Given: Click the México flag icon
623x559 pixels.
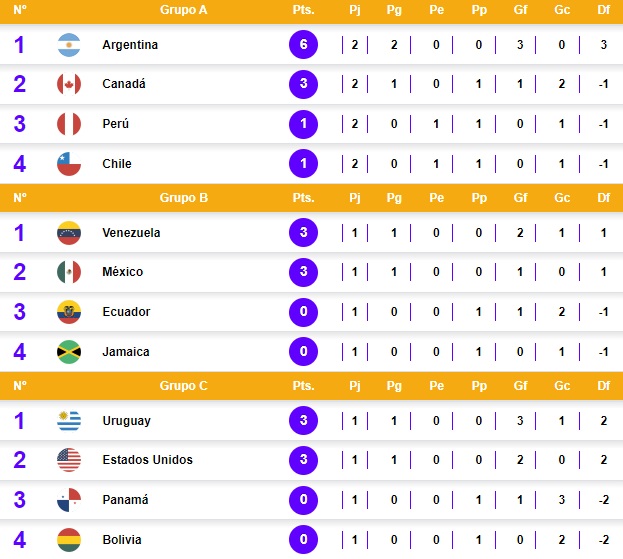Looking at the screenshot, I should [69, 272].
